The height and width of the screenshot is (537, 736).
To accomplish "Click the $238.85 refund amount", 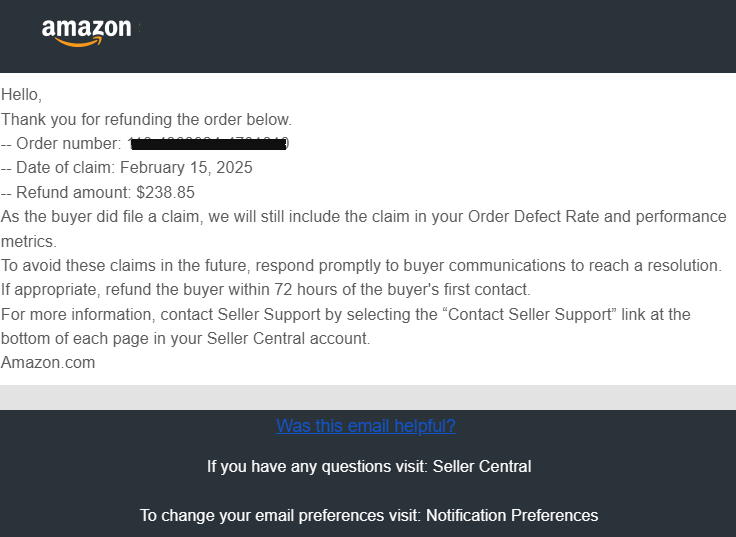I will click(x=166, y=192).
